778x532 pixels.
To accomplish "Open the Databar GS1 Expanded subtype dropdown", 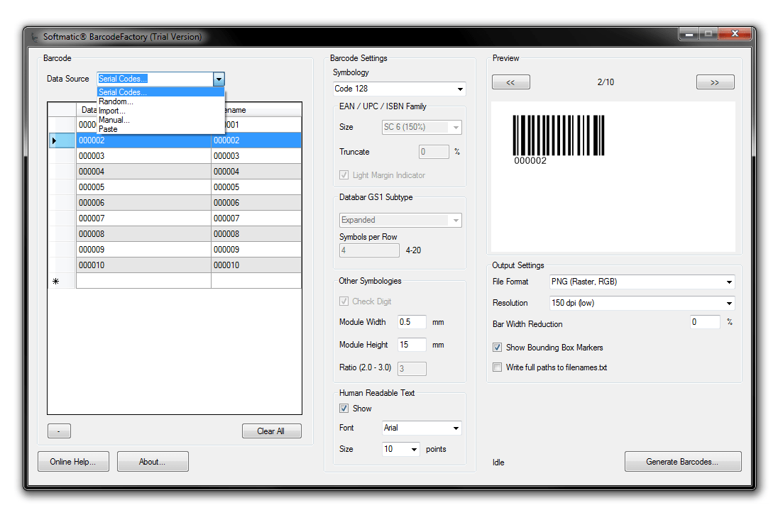I will pos(400,220).
